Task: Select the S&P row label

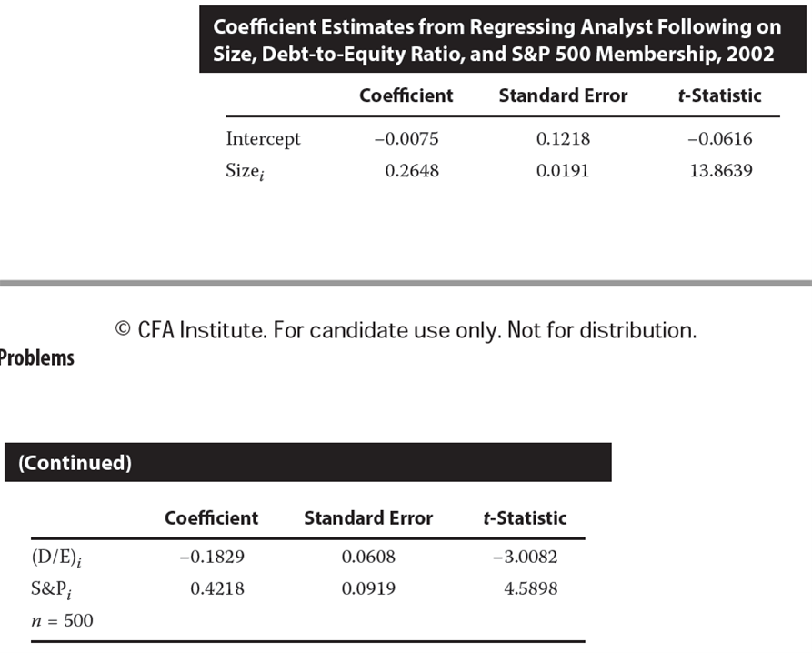Action: 51,589
